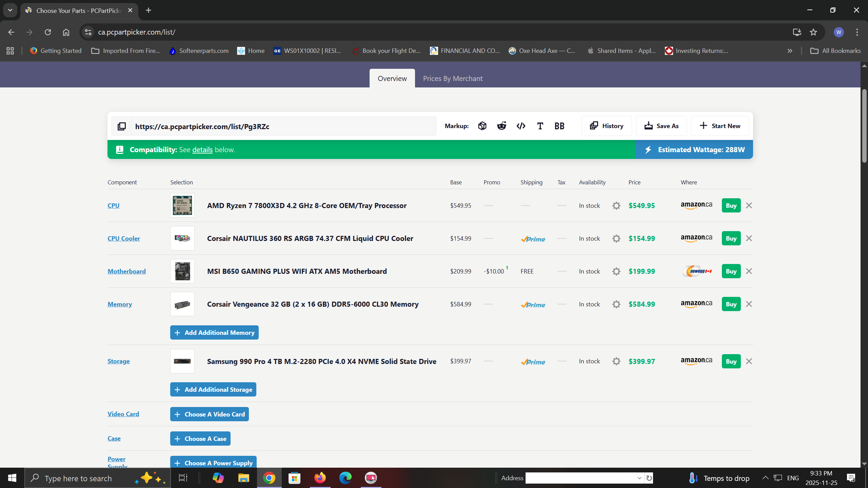Pick the plain text T markup icon
This screenshot has height=488, width=868.
pyautogui.click(x=540, y=126)
